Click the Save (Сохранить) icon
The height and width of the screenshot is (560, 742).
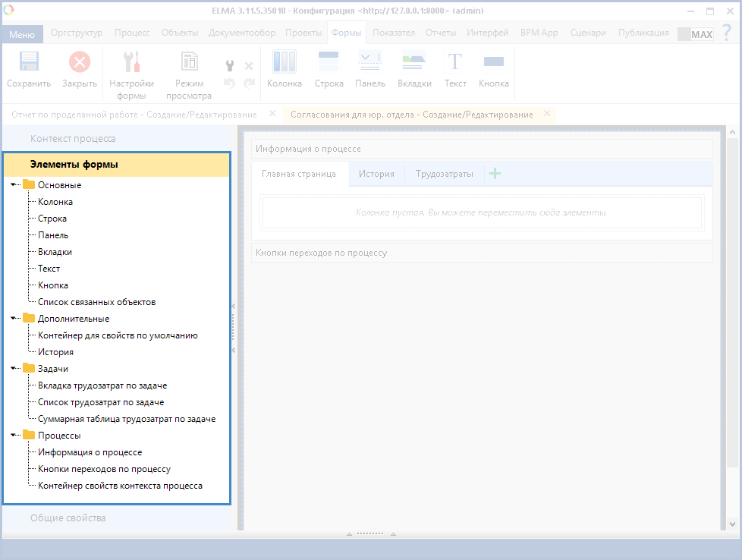coord(29,62)
